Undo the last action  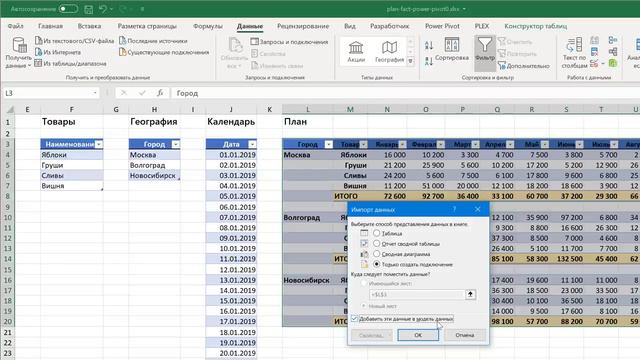pos(103,9)
